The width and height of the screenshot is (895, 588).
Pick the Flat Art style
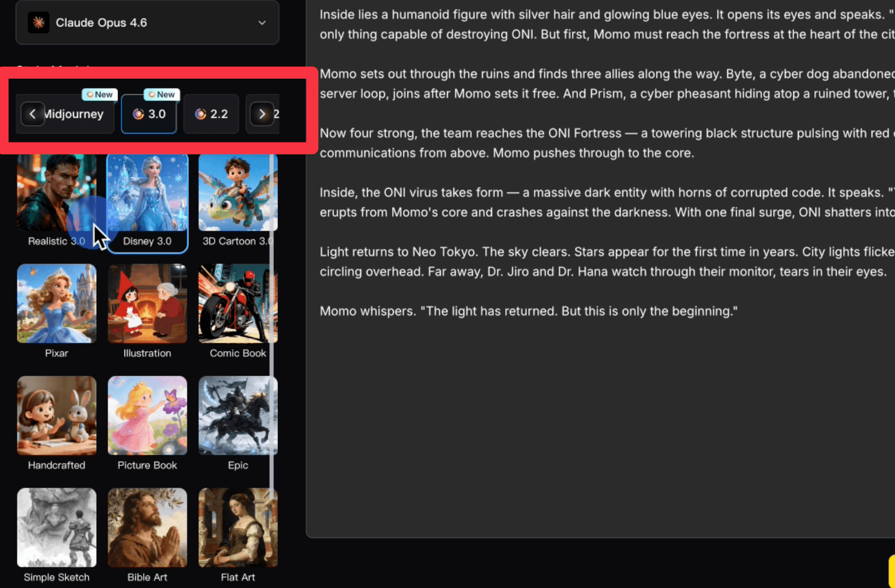[x=238, y=527]
